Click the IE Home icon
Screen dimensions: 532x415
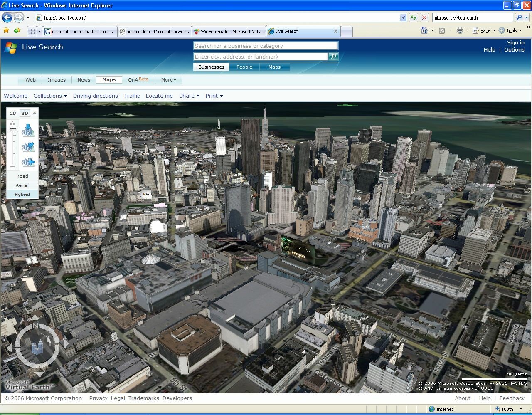tap(424, 30)
